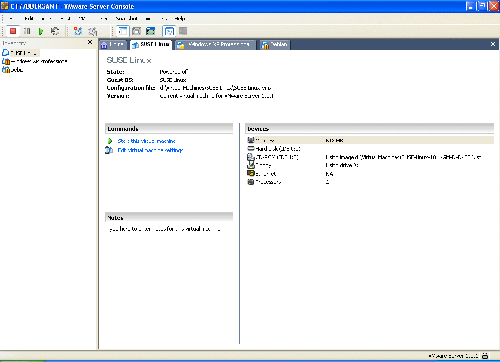This screenshot has width=500, height=362.
Task: Switch to the Debian tab
Action: [x=275, y=45]
